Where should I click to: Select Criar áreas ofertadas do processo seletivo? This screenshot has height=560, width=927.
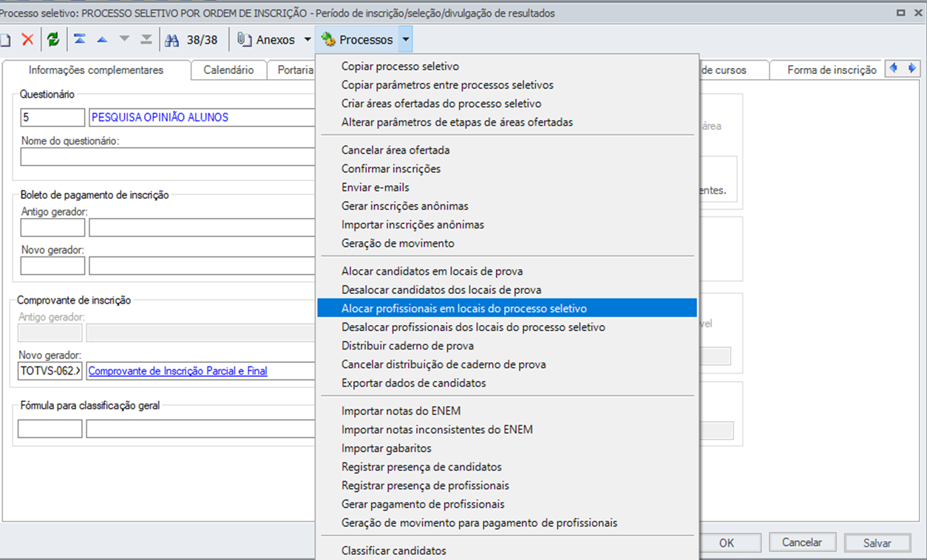(x=507, y=103)
